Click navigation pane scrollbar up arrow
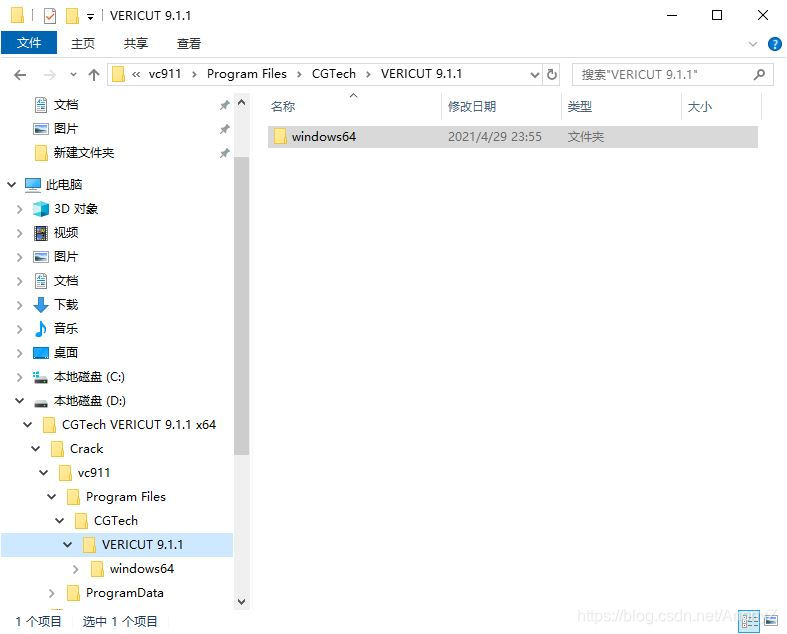787x634 pixels. click(241, 103)
